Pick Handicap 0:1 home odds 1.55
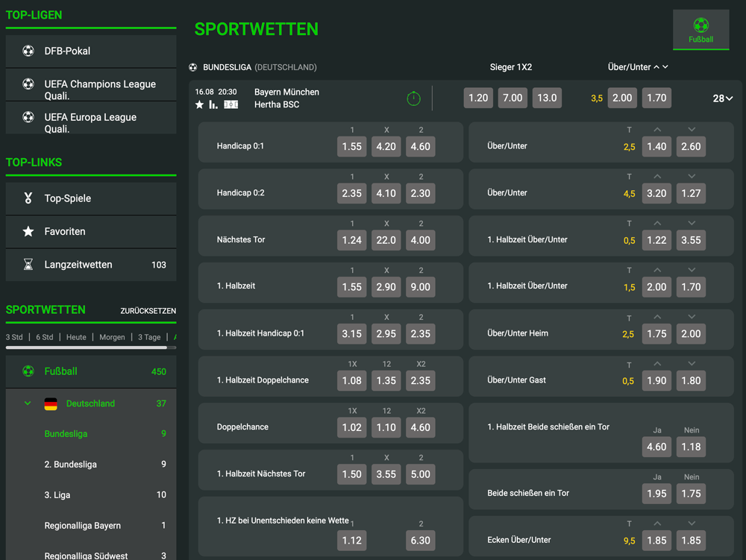Screen dimensions: 746x560 [351, 146]
